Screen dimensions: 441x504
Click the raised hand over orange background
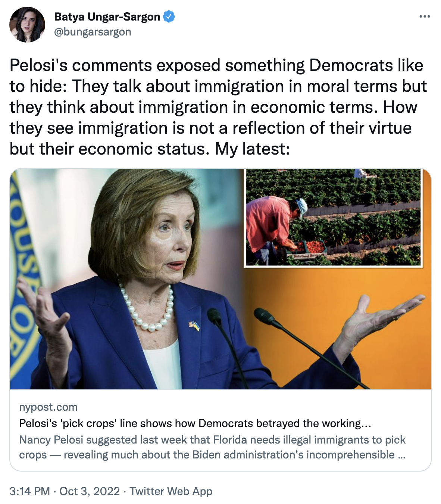381,317
